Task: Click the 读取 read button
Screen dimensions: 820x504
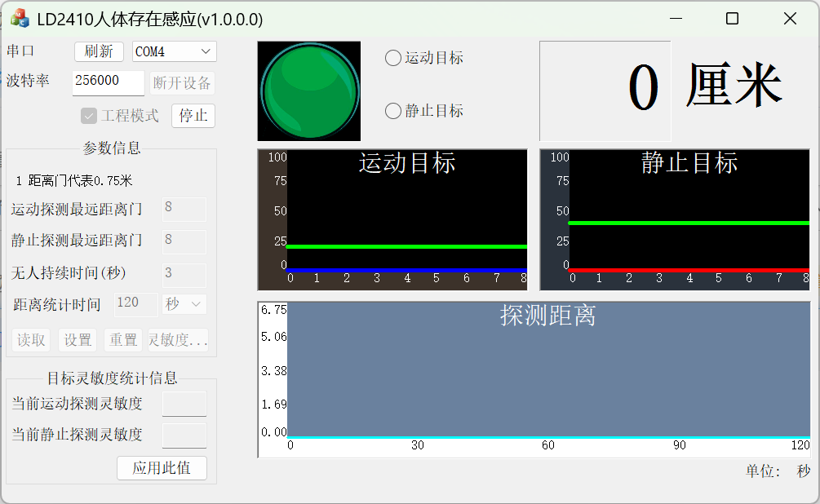Action: coord(31,340)
